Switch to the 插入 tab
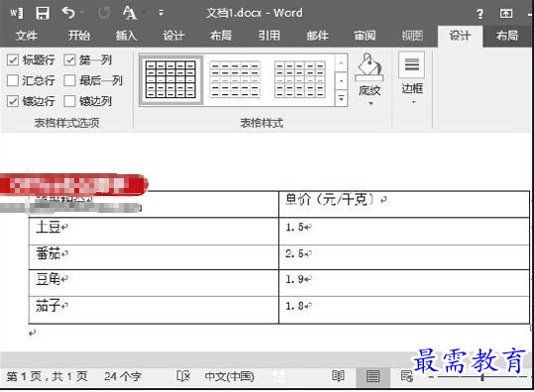The image size is (534, 392). (126, 36)
